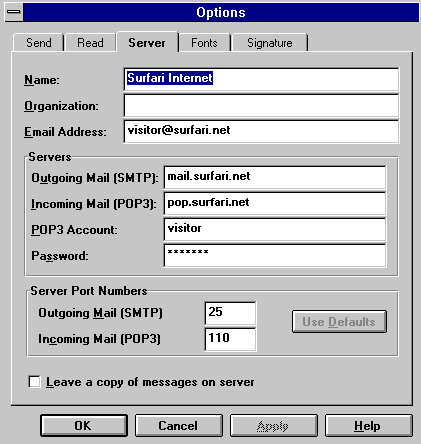
Task: Confirm settings with the OK button
Action: coord(84,426)
